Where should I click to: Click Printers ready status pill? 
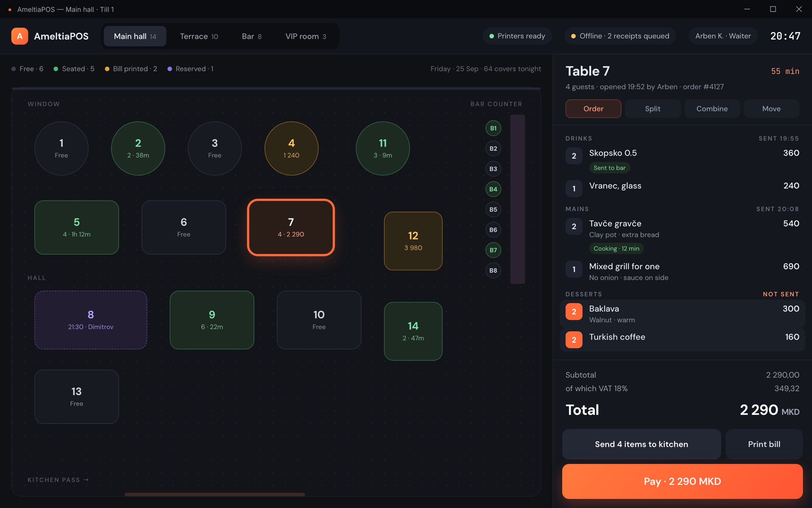517,36
